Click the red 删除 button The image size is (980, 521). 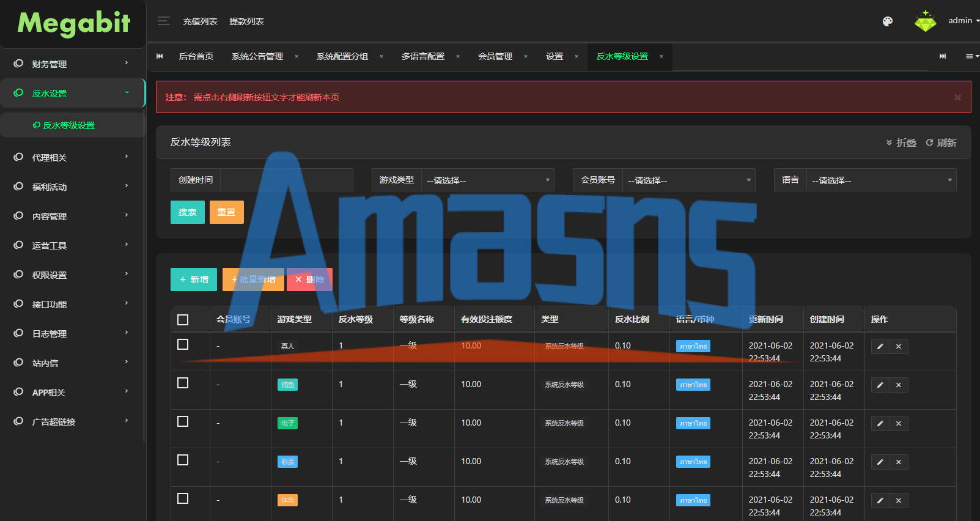309,279
